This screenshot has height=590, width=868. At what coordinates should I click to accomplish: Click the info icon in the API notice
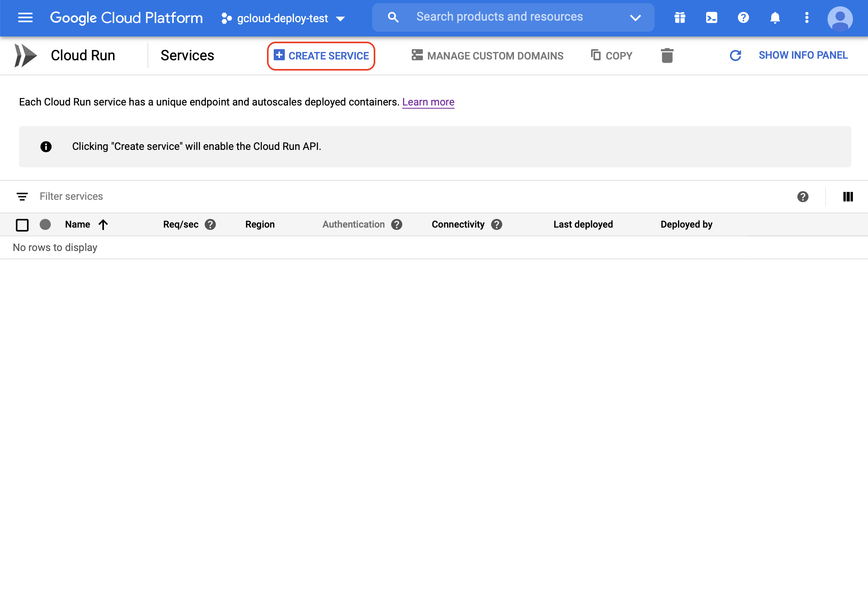point(46,147)
